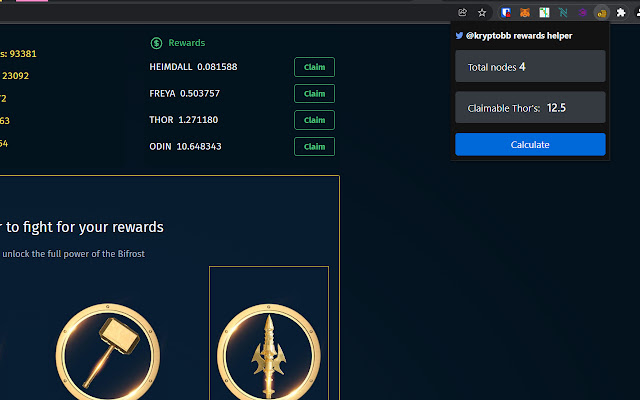The height and width of the screenshot is (400, 640).
Task: Open the green chart extension icon
Action: pos(544,13)
